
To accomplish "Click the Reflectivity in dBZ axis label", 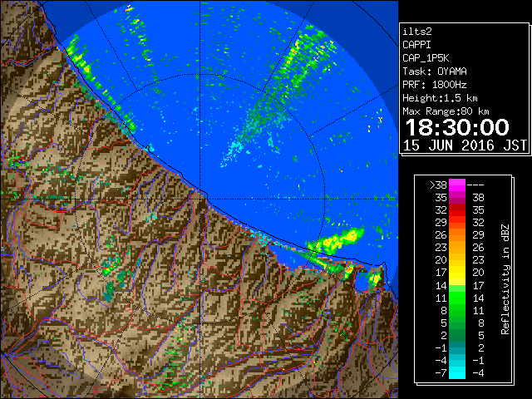I will (505, 279).
